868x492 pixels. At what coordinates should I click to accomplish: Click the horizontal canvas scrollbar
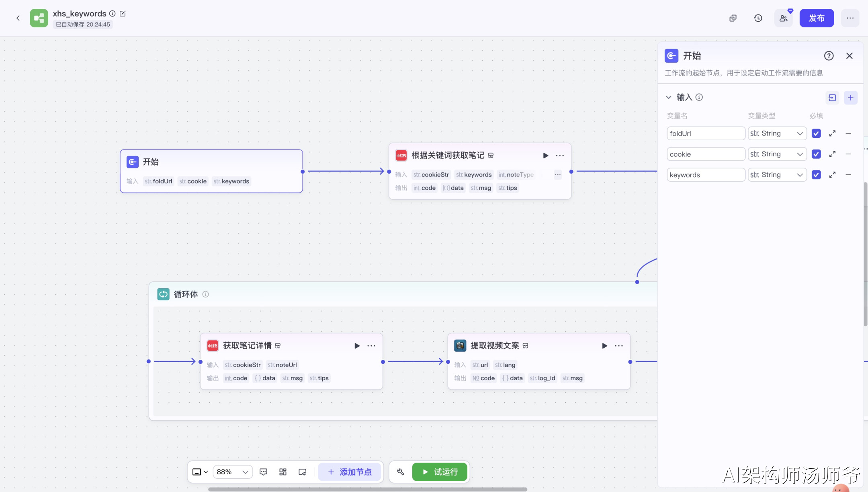click(x=367, y=489)
